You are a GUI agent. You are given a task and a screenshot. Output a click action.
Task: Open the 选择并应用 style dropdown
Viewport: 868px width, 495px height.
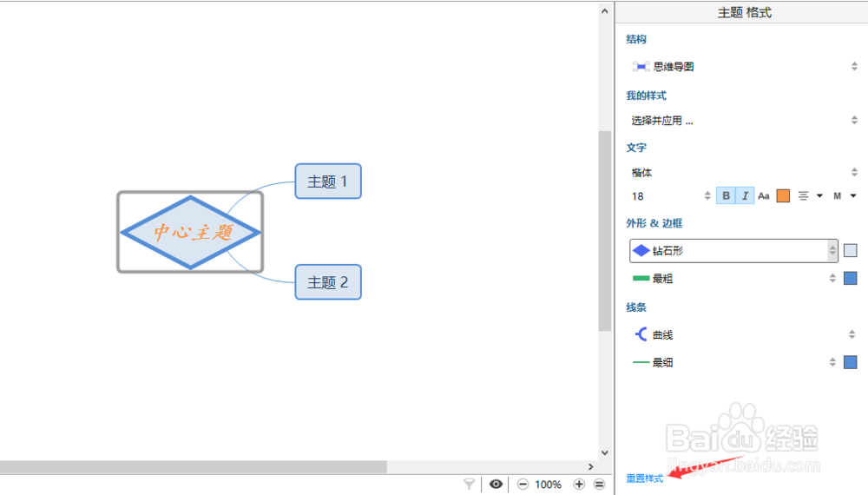(x=745, y=120)
